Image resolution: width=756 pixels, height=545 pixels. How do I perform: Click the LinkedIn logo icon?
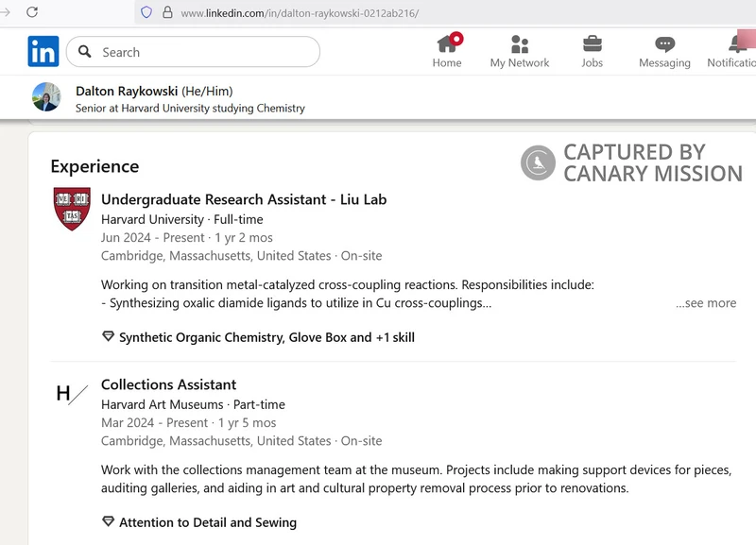(x=43, y=51)
